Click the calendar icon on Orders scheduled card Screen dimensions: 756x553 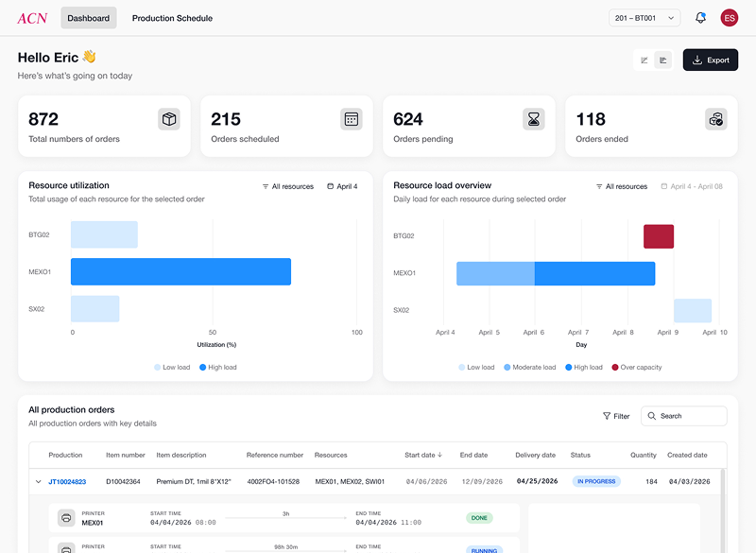pyautogui.click(x=352, y=119)
